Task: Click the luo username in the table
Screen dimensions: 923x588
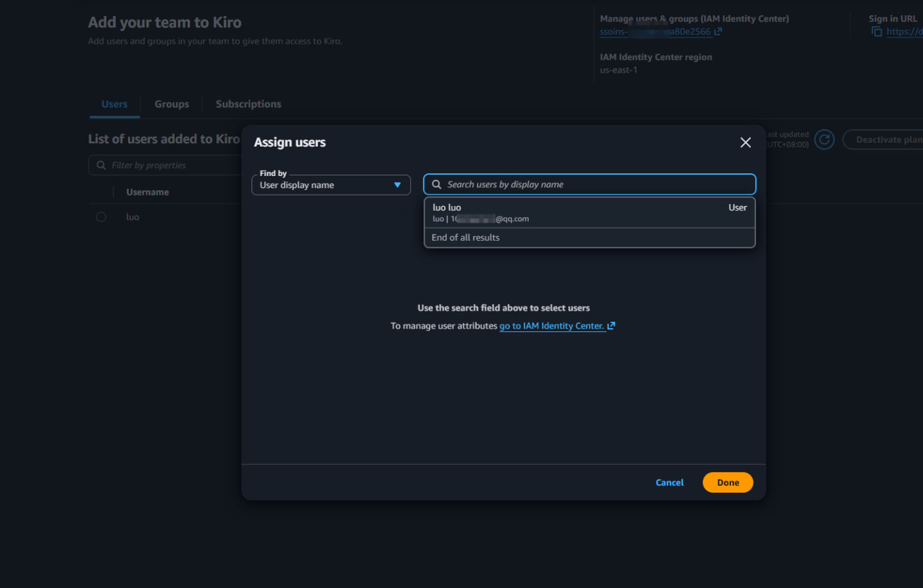Action: coord(133,217)
